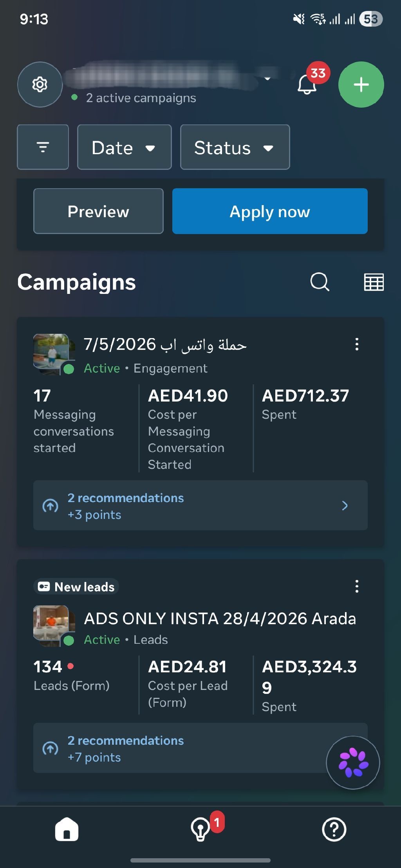
Task: Open notifications bell with 33 badge
Action: (x=308, y=84)
